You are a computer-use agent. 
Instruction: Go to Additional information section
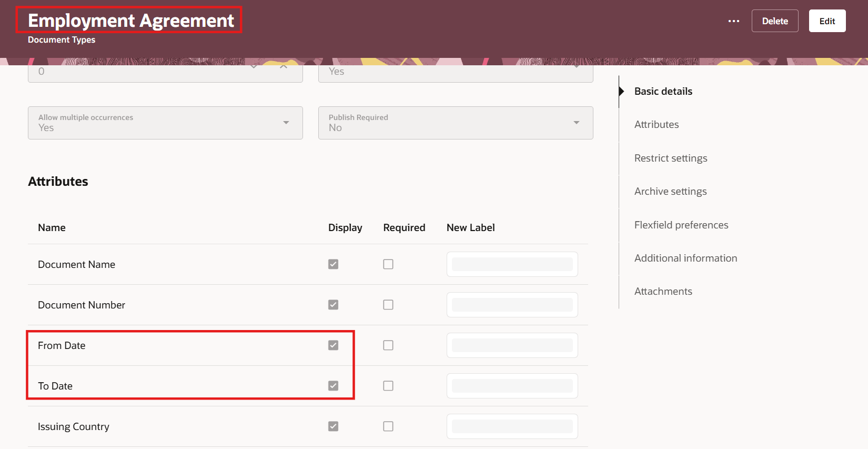click(x=685, y=258)
